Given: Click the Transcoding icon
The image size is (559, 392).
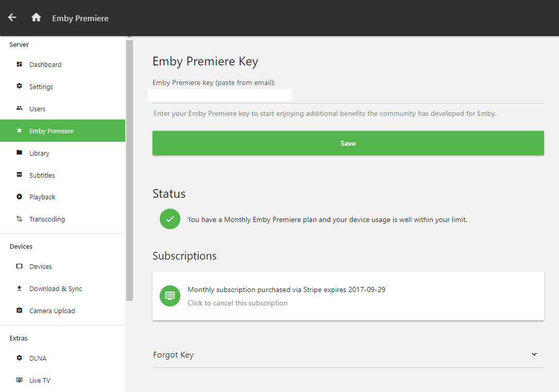Looking at the screenshot, I should 19,219.
